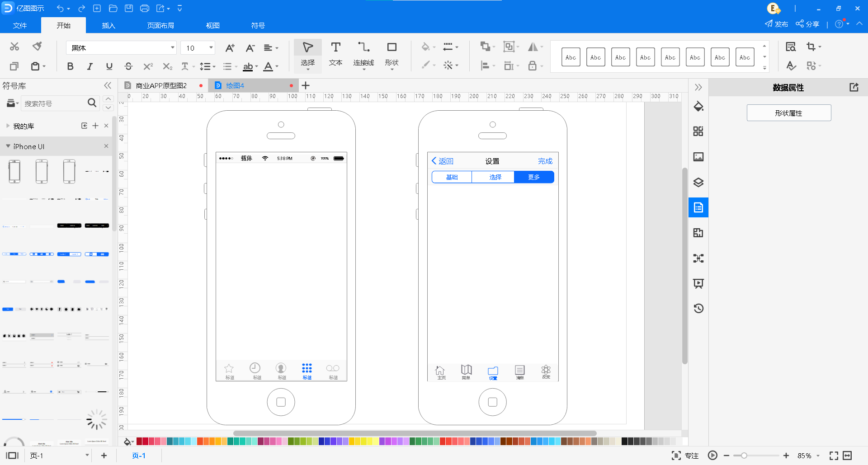Switch to document tab 商业APP原型图2
The height and width of the screenshot is (465, 868).
point(161,85)
